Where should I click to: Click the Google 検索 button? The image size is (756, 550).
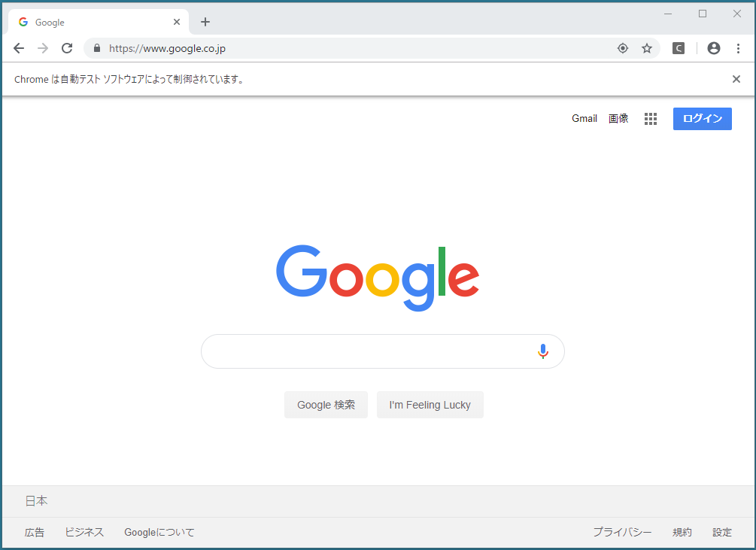click(326, 405)
